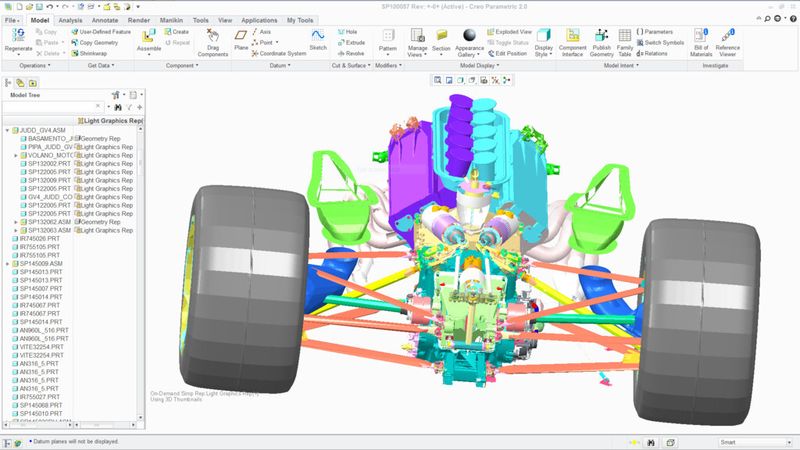Viewport: 800px width, 450px height.
Task: Click the Model Tree settings hammer icon
Action: click(116, 95)
